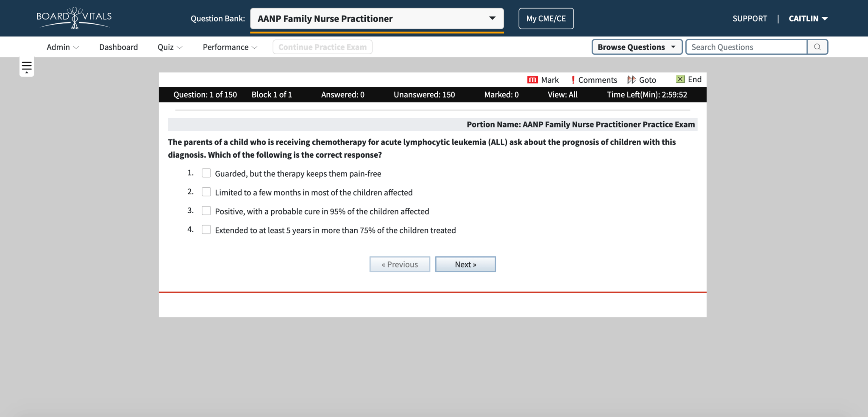Viewport: 868px width, 417px height.
Task: Click into the Search Questions field
Action: pyautogui.click(x=746, y=47)
